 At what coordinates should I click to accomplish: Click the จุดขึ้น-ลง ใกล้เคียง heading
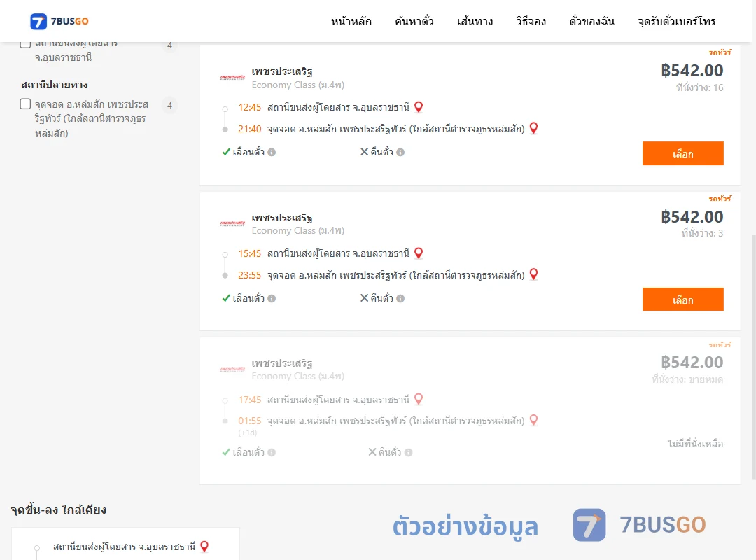[59, 510]
